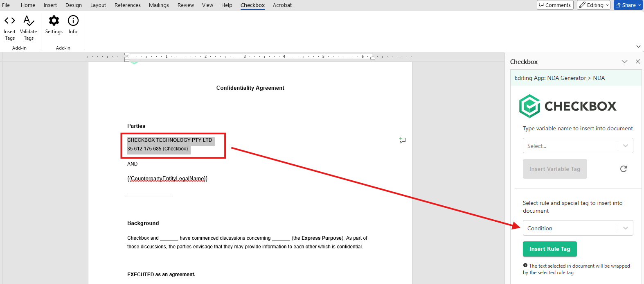The width and height of the screenshot is (644, 284).
Task: Close the Checkbox task pane
Action: 637,61
